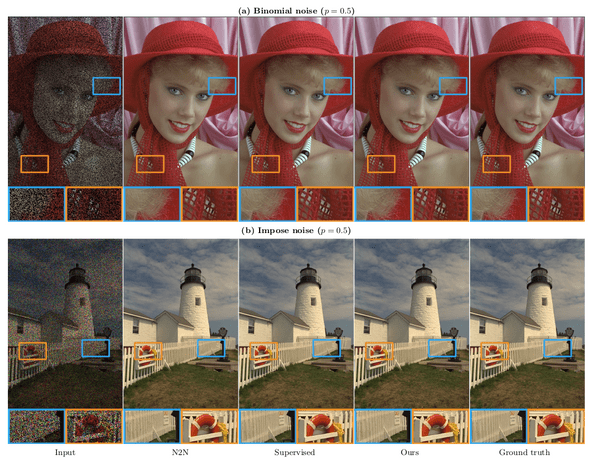Click the noisy Input portrait image
The height and width of the screenshot is (466, 590).
[x=65, y=101]
